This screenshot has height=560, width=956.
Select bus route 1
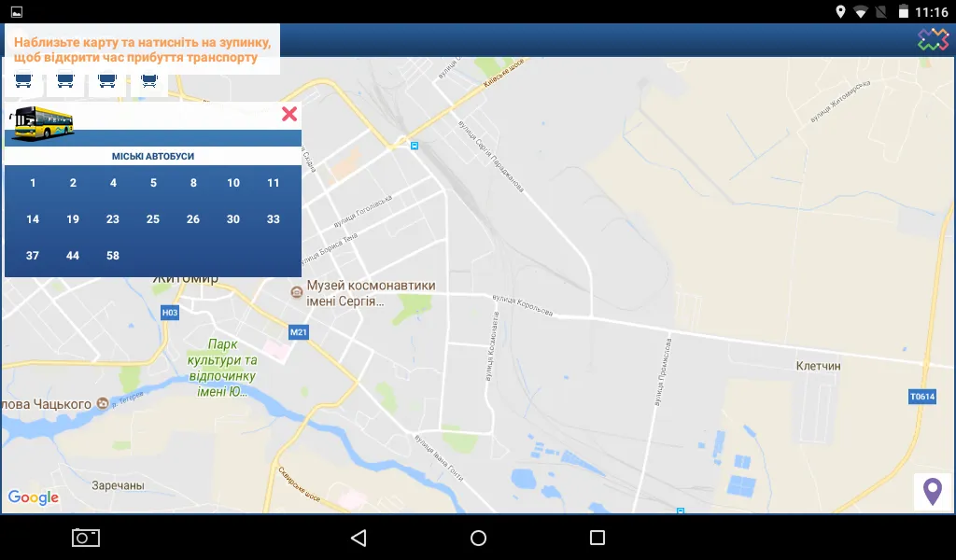(33, 183)
